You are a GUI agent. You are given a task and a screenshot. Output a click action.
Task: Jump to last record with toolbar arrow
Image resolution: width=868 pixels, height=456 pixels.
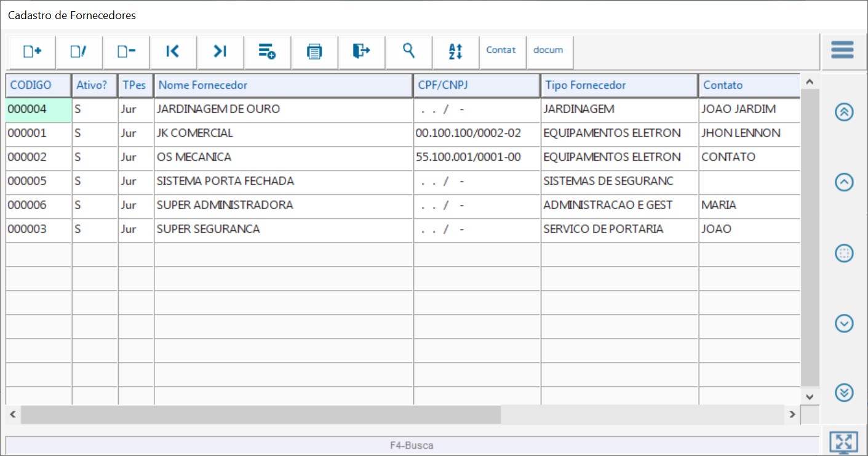point(220,52)
